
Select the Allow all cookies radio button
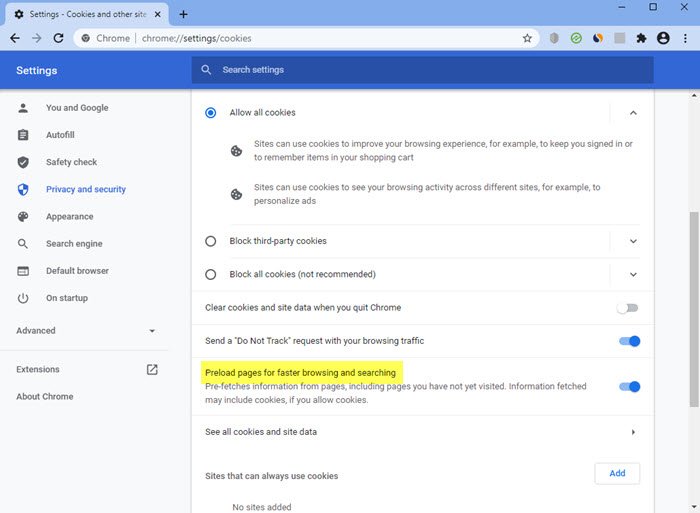210,113
